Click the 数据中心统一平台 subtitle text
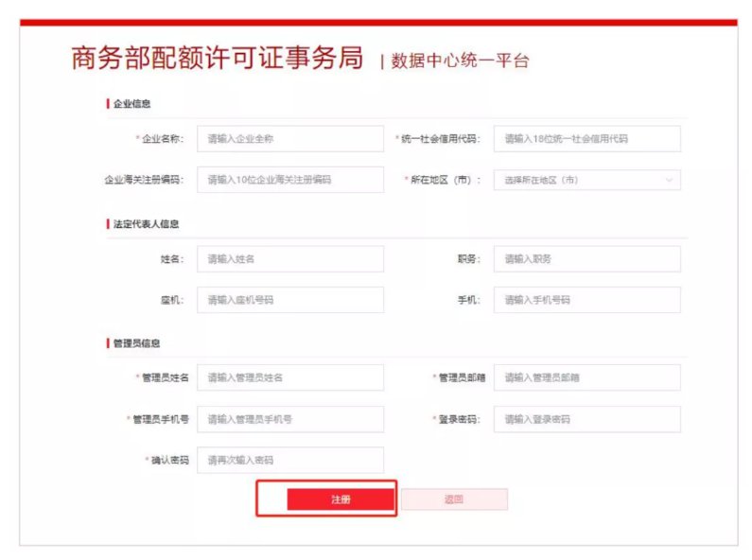 click(460, 61)
